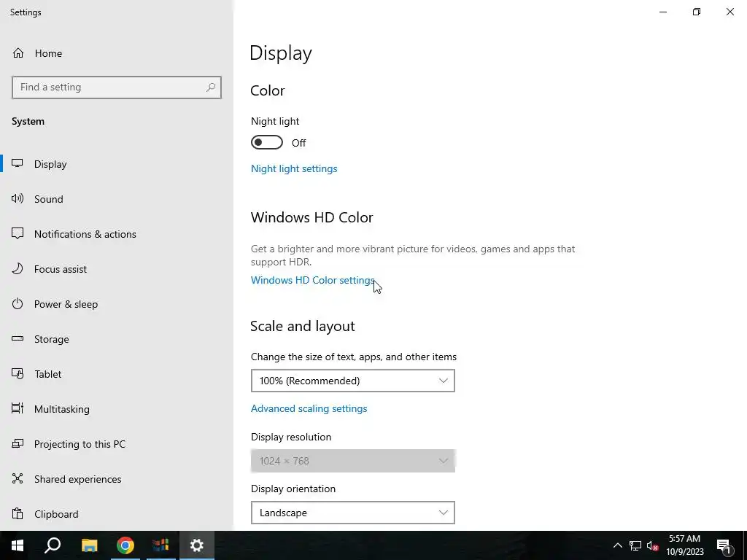This screenshot has height=560, width=747.
Task: Click the Focus assist moon icon
Action: tap(18, 269)
